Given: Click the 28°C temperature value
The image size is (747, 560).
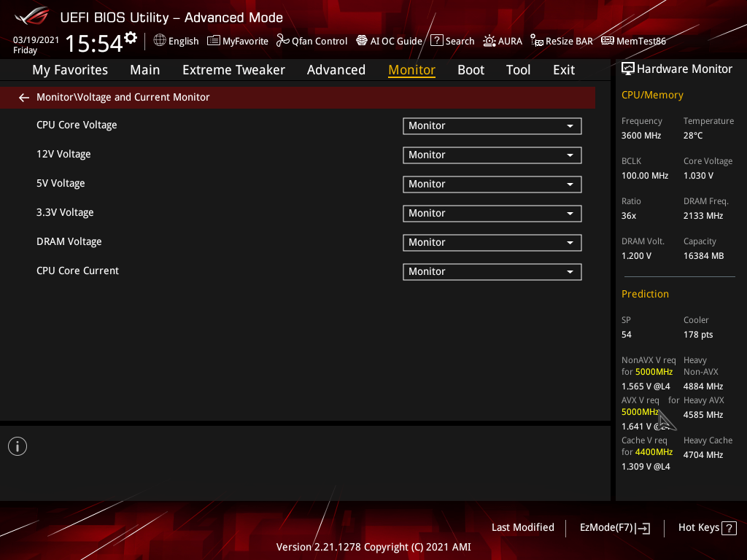Looking at the screenshot, I should 693,136.
